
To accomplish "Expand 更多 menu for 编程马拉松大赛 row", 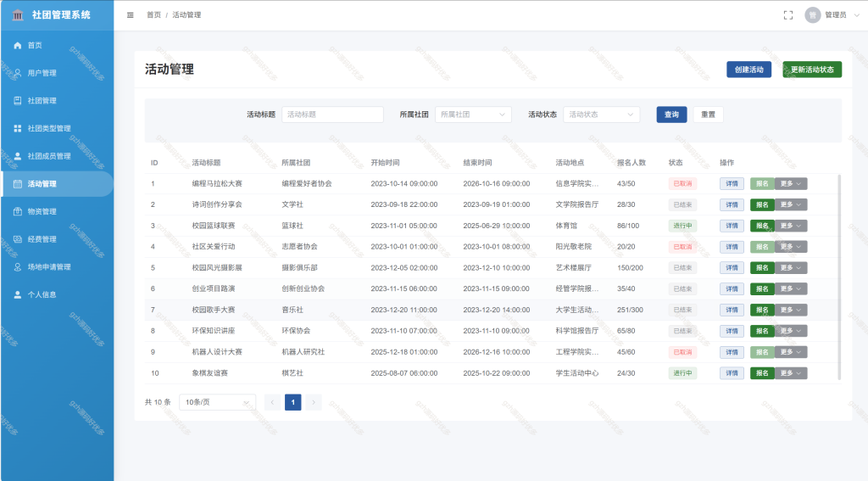I will (791, 184).
